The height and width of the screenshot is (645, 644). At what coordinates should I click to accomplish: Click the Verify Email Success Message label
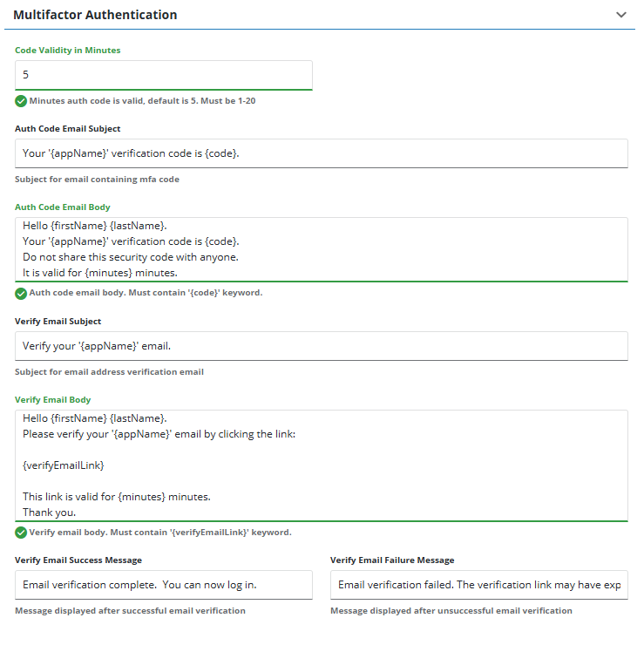click(78, 560)
